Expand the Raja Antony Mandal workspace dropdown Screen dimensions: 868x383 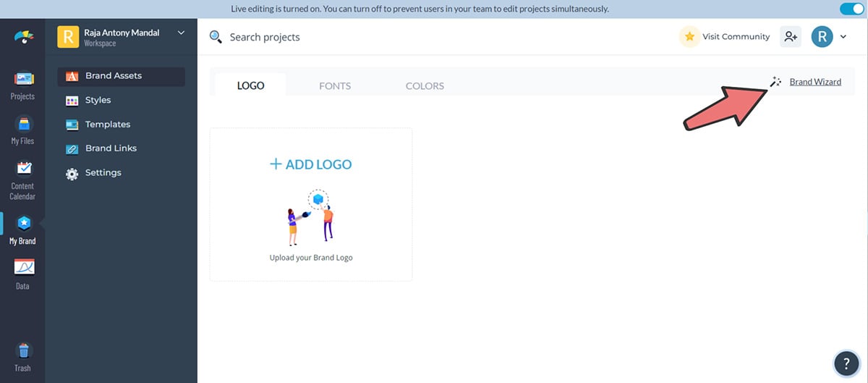pyautogui.click(x=181, y=33)
